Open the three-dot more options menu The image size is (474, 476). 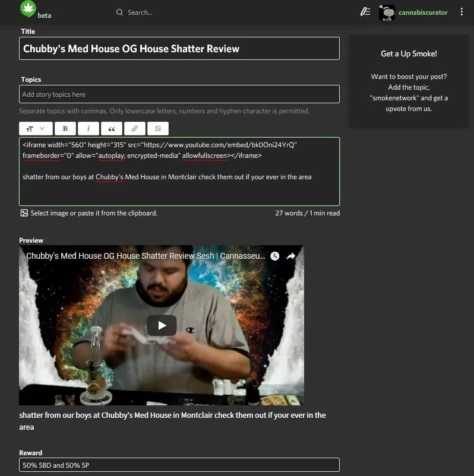[x=462, y=12]
